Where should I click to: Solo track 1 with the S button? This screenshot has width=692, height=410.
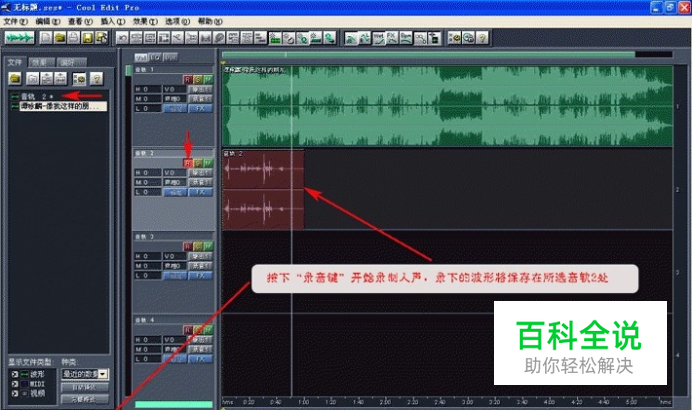click(x=198, y=79)
